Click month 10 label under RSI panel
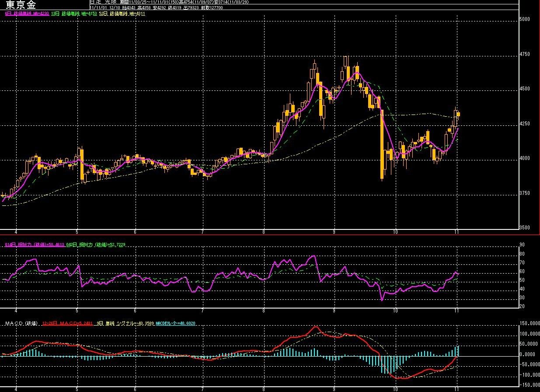 pyautogui.click(x=396, y=310)
